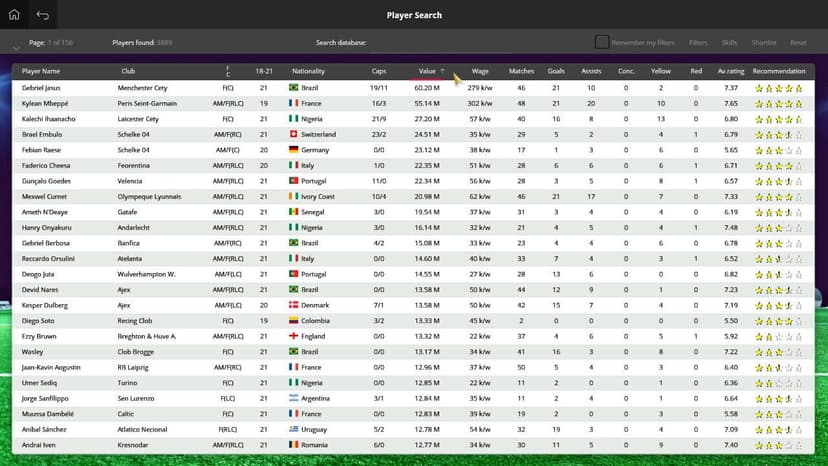This screenshot has height=466, width=828.
Task: Go to the home screen icon
Action: tap(14, 14)
